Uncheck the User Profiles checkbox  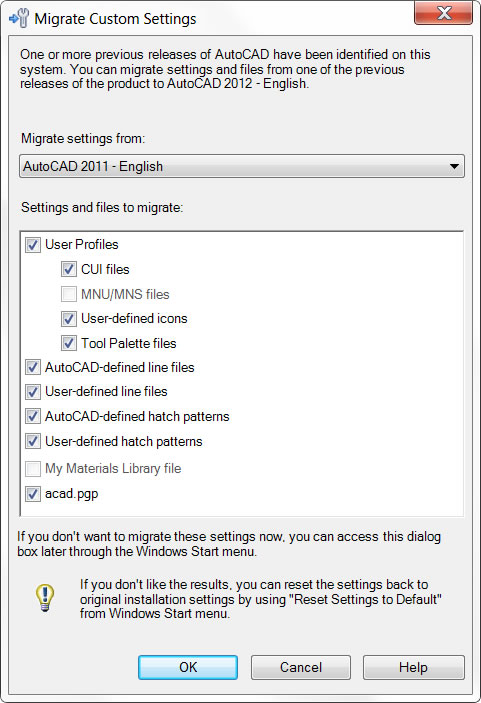point(33,245)
